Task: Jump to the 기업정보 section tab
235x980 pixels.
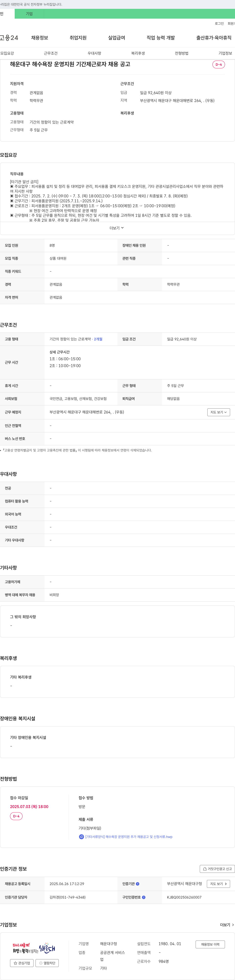Action: click(225, 53)
